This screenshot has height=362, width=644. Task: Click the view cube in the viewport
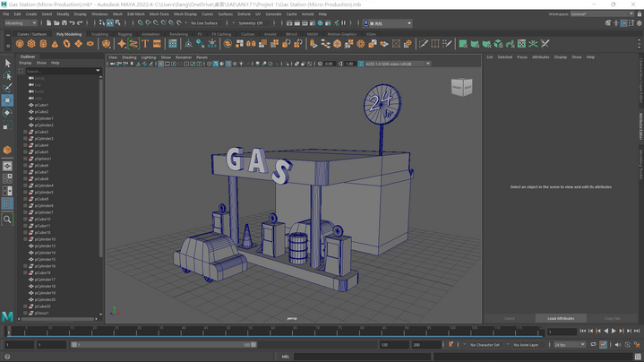tap(461, 87)
